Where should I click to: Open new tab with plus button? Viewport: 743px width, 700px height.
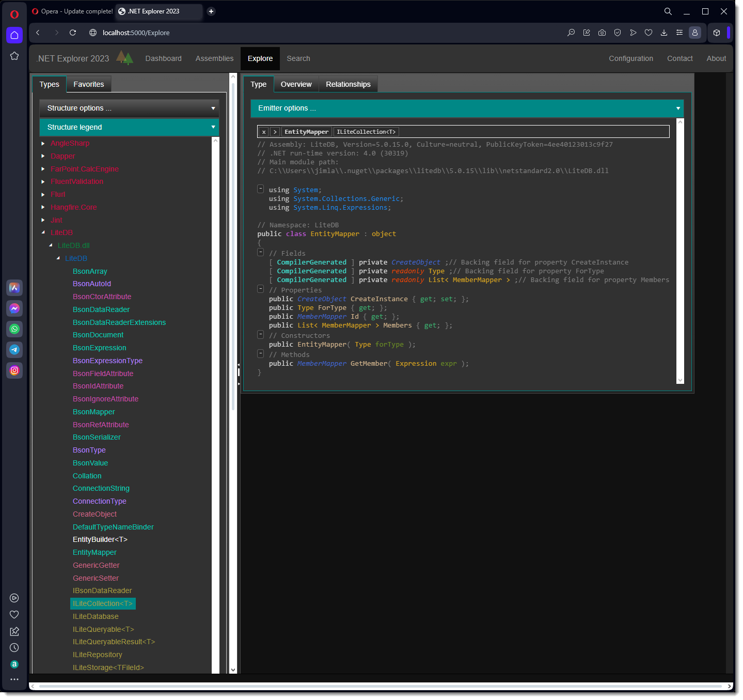(211, 11)
